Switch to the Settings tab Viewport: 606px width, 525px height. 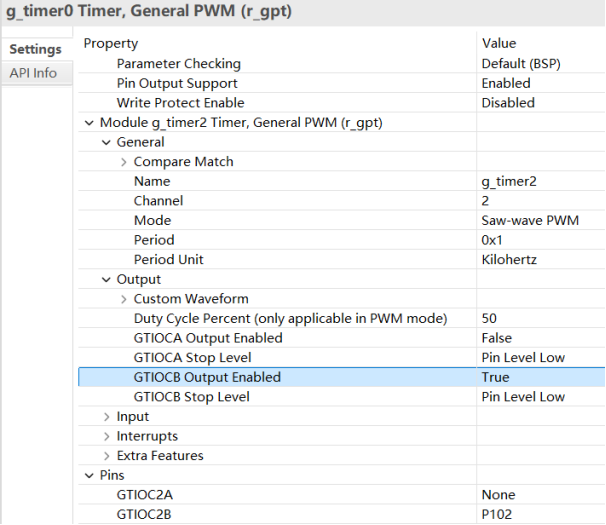click(x=36, y=49)
